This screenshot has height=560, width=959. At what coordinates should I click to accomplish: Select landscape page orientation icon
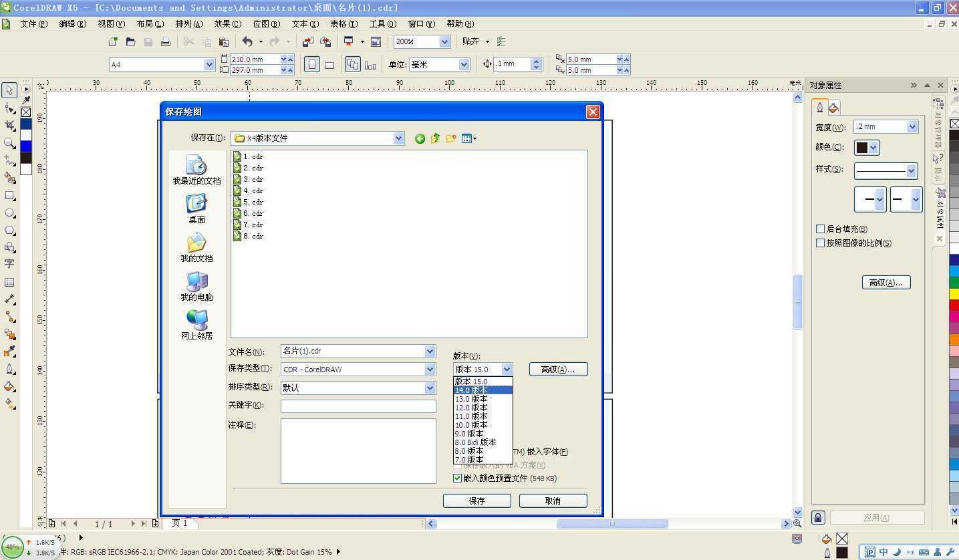tap(329, 65)
